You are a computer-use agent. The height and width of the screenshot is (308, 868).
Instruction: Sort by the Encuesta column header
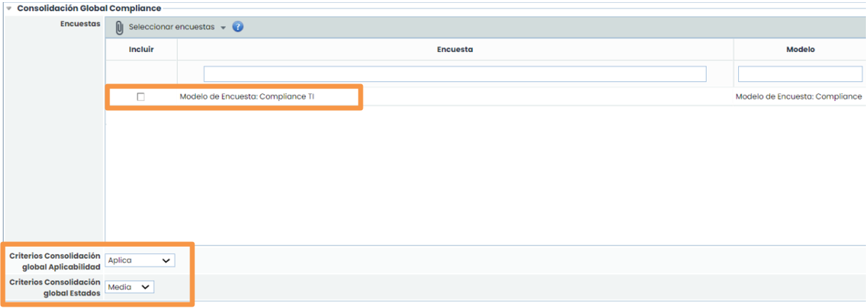(455, 50)
